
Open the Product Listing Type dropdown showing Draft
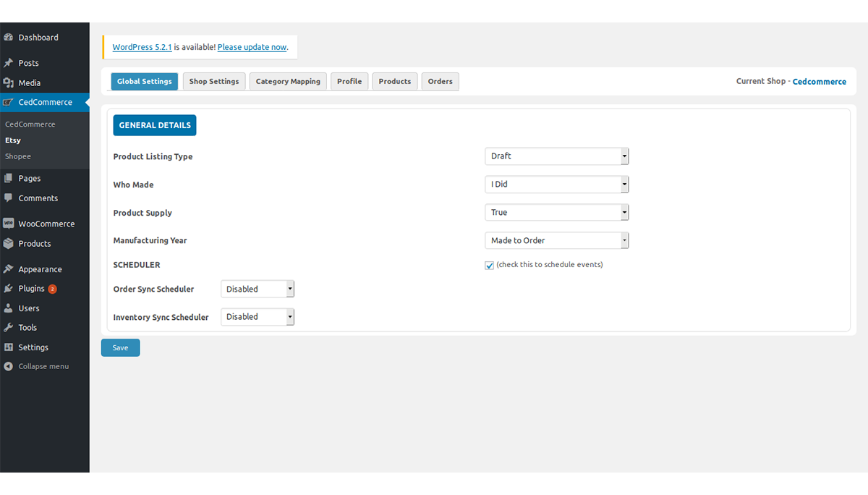tap(556, 156)
